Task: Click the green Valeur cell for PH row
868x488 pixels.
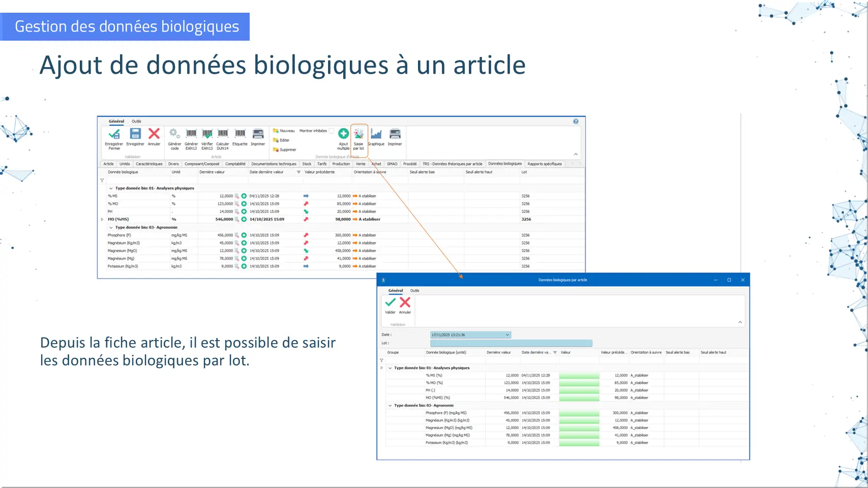Action: pyautogui.click(x=579, y=390)
